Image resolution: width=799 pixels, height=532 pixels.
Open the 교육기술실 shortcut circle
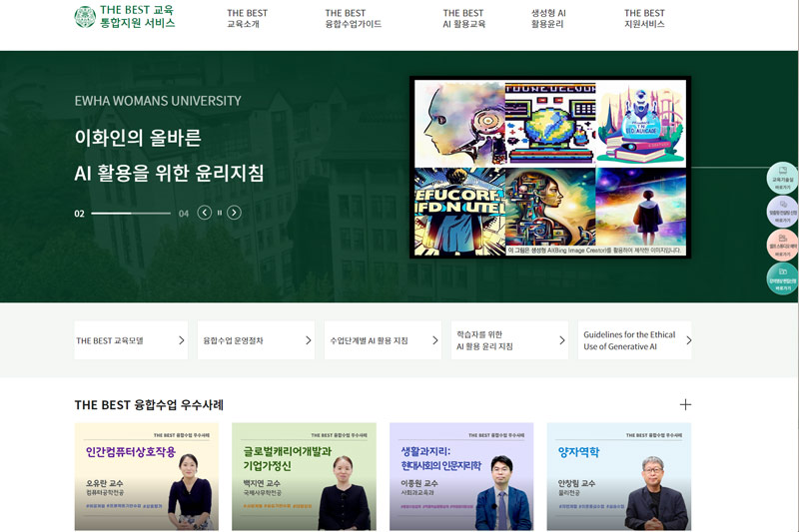pyautogui.click(x=782, y=178)
